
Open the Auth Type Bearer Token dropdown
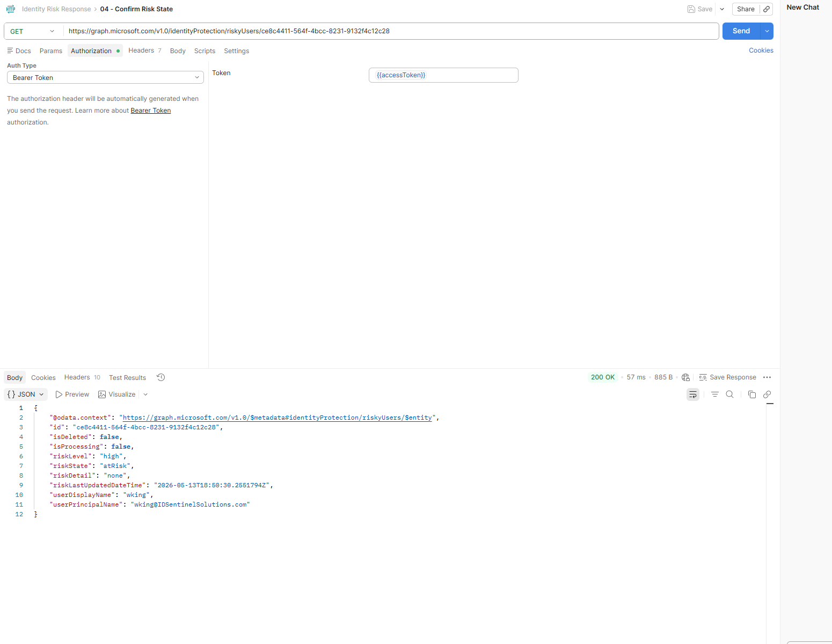tap(105, 78)
